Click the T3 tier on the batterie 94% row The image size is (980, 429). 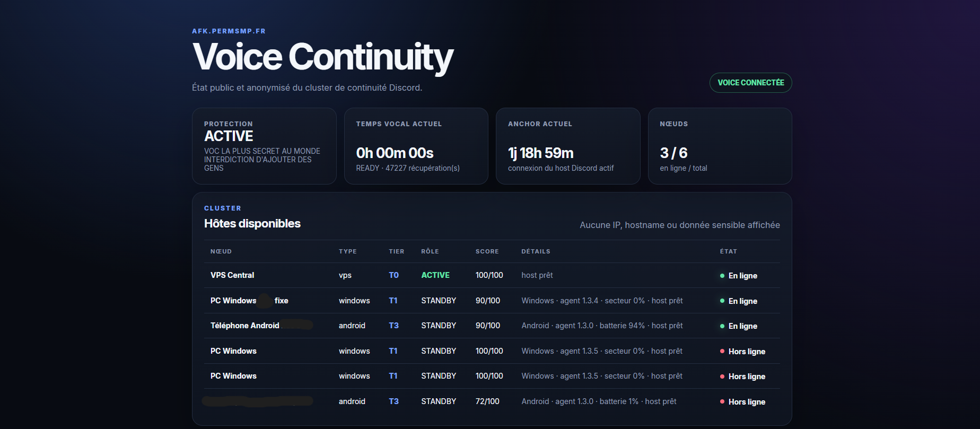point(393,326)
